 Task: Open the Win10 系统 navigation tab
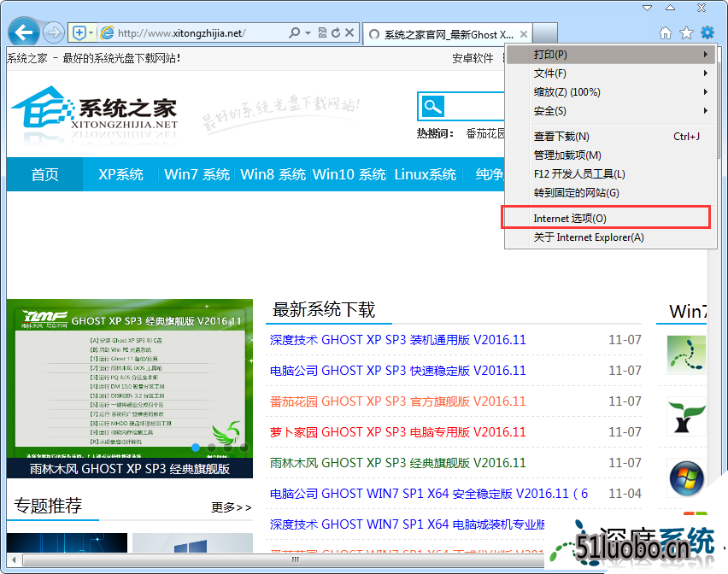click(349, 174)
